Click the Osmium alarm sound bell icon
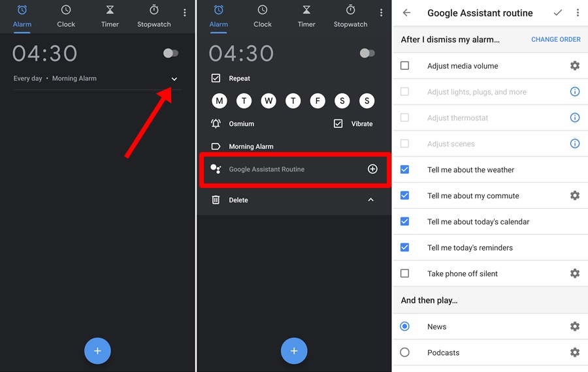588x372 pixels. 216,123
